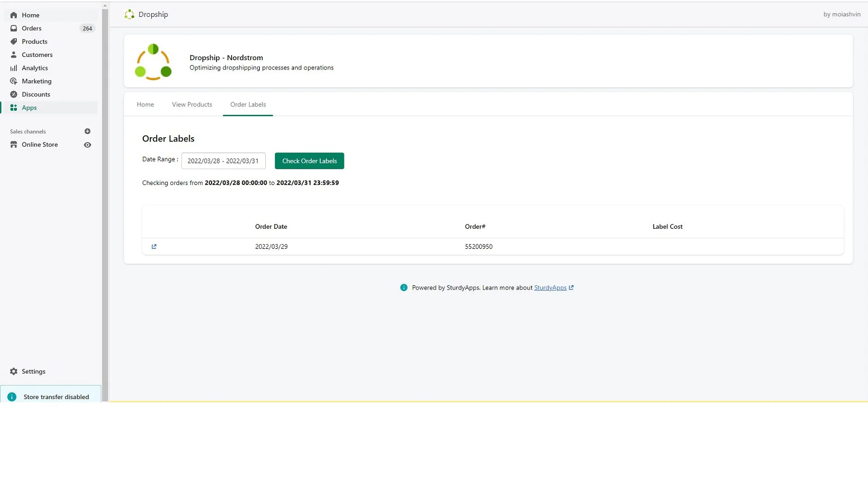The height and width of the screenshot is (488, 868).
Task: Open order 55200950 external link icon
Action: tap(154, 247)
